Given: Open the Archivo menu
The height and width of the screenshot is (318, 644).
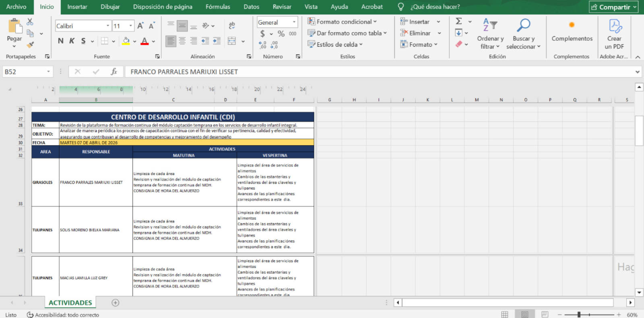Looking at the screenshot, I should point(16,7).
